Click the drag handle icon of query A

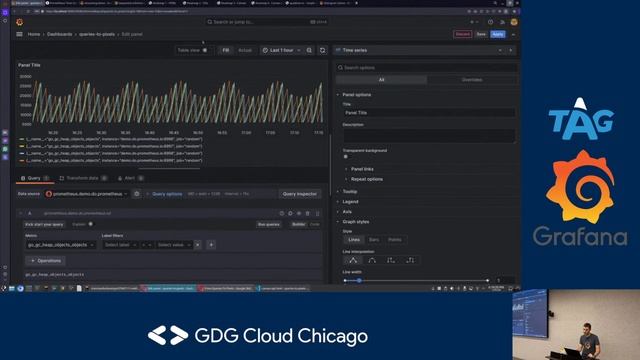317,213
